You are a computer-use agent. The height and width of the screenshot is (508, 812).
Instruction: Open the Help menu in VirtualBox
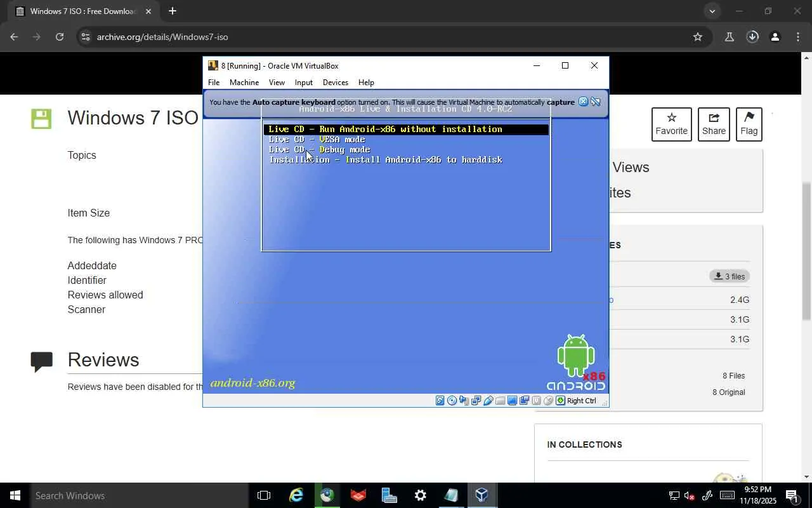pos(366,83)
